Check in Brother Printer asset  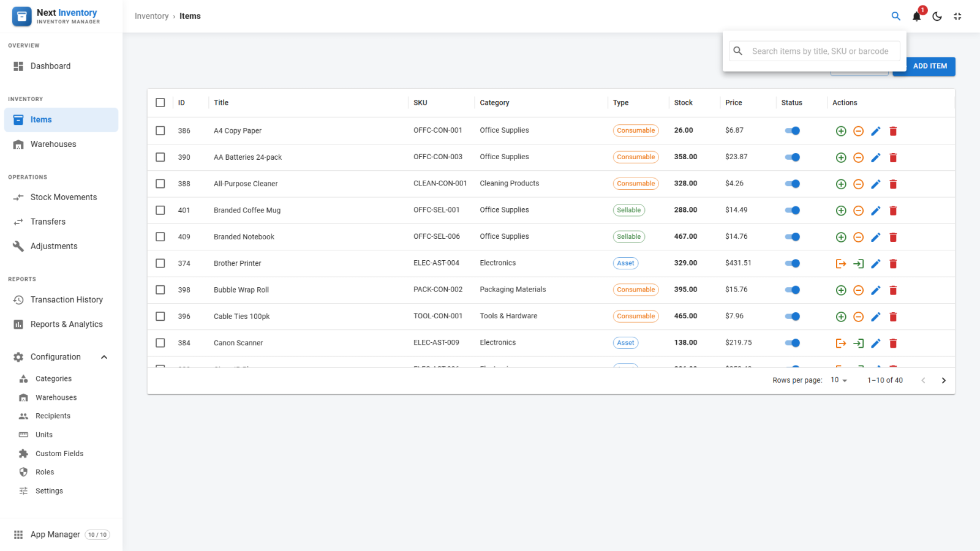[858, 263]
